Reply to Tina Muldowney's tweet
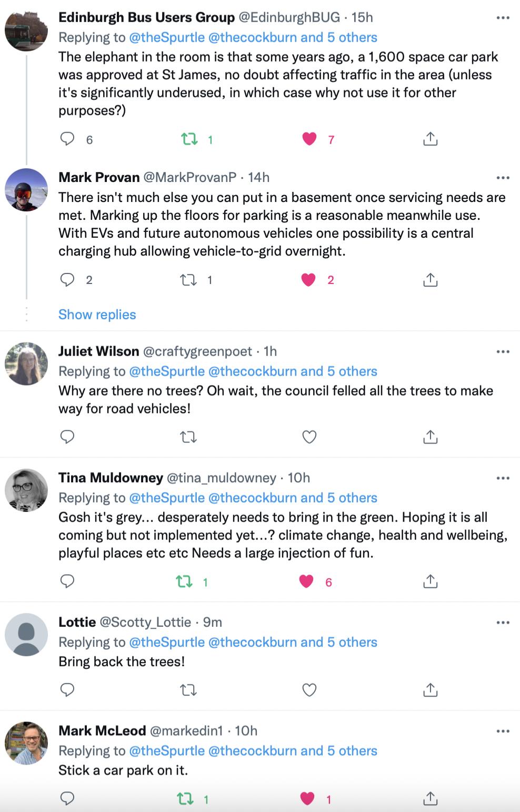 pos(67,581)
